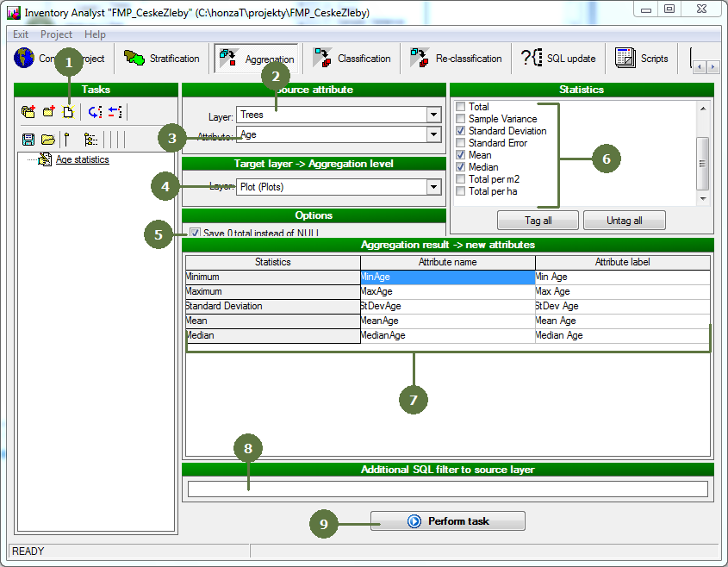Viewport: 728px width, 567px height.
Task: Expand the target Layer dropdown Plot (Plots)
Action: 433,187
